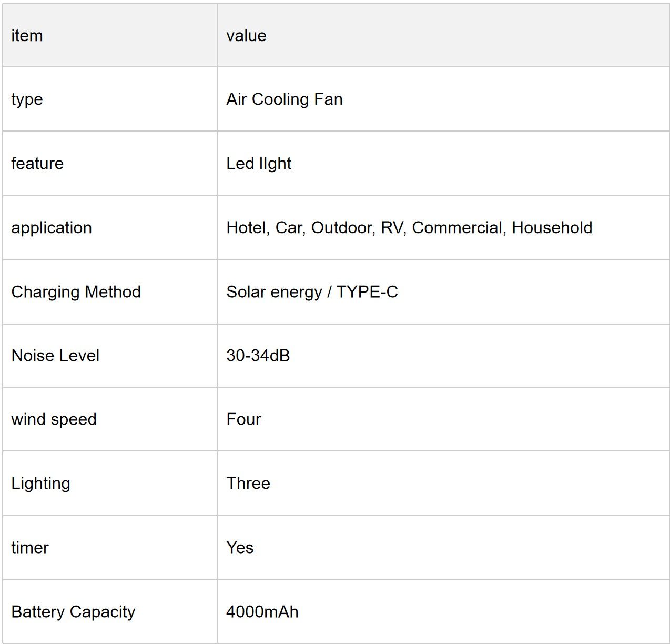This screenshot has width=670, height=644.
Task: Click the 'Four' value cell
Action: pyautogui.click(x=444, y=419)
